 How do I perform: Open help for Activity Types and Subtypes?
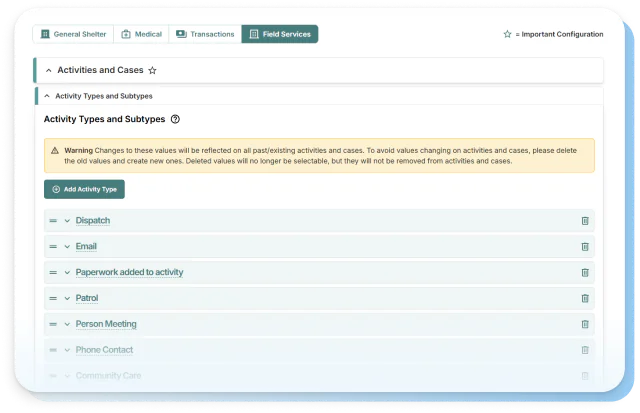pyautogui.click(x=175, y=119)
